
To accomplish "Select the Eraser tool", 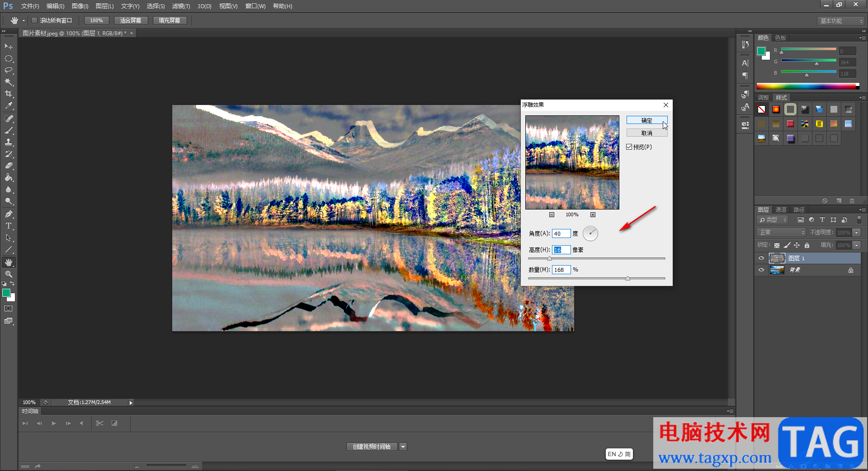I will [x=9, y=166].
